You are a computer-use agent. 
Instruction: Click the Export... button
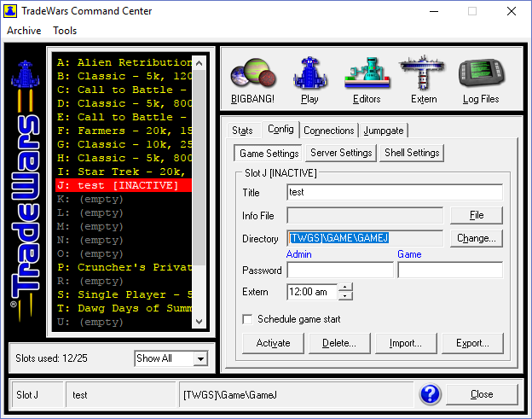[472, 343]
